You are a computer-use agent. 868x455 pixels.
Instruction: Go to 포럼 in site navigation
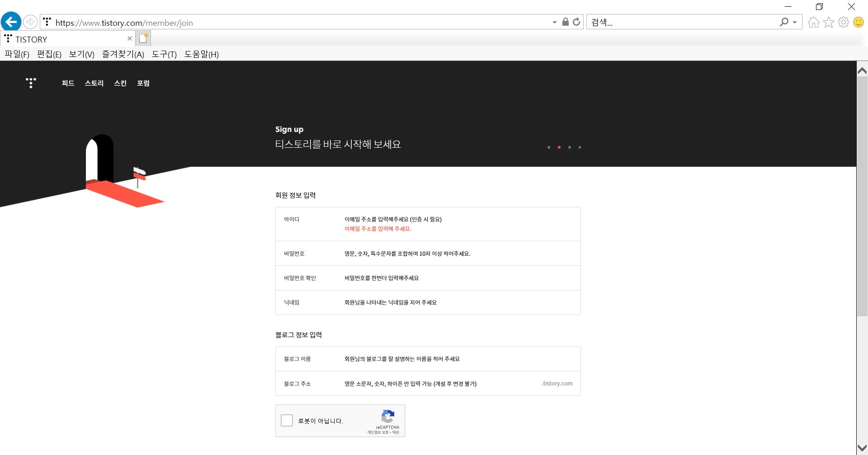click(143, 83)
